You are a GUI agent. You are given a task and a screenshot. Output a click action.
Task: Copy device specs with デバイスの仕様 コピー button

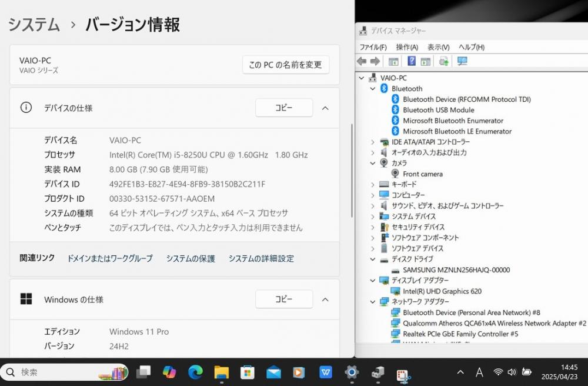click(x=284, y=108)
